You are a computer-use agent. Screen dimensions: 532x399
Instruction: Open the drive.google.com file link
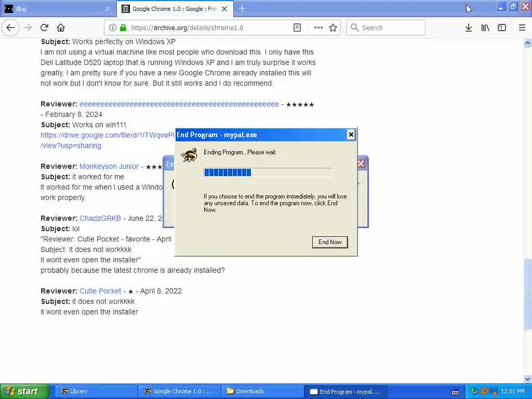coord(108,135)
